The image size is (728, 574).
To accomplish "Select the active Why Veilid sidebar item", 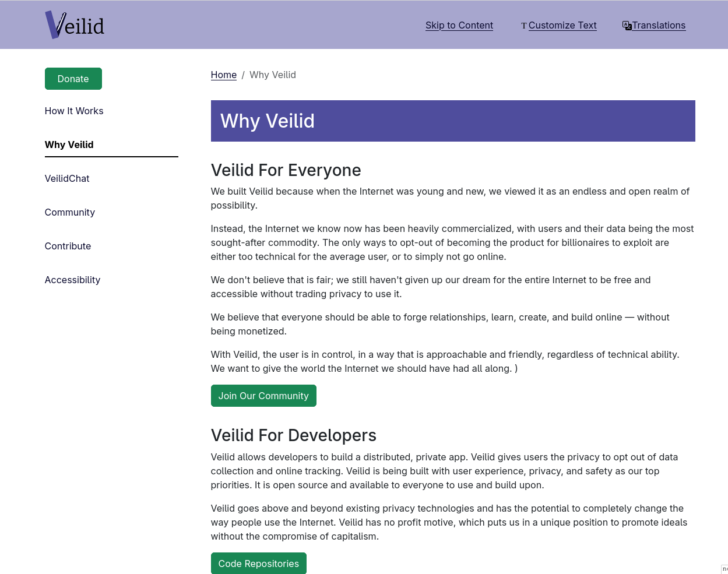I will 69,145.
